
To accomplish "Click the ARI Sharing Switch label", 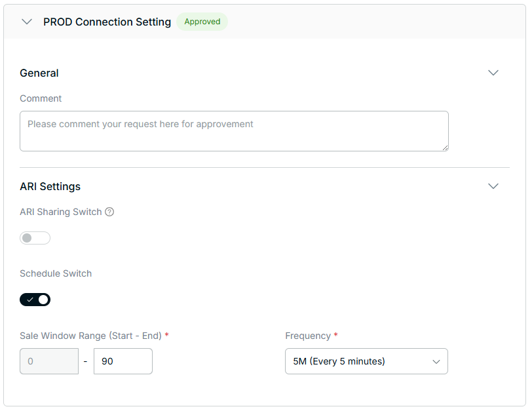I will point(61,212).
